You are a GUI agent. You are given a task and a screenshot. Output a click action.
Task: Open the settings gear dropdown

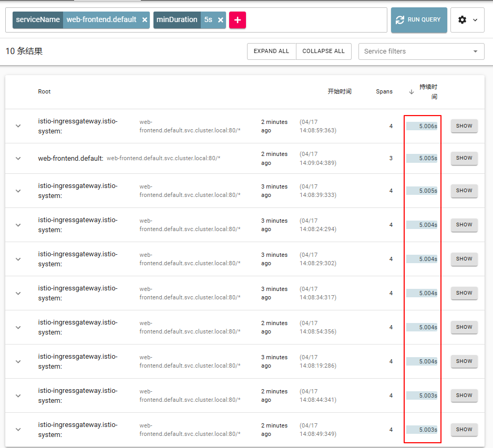(467, 20)
